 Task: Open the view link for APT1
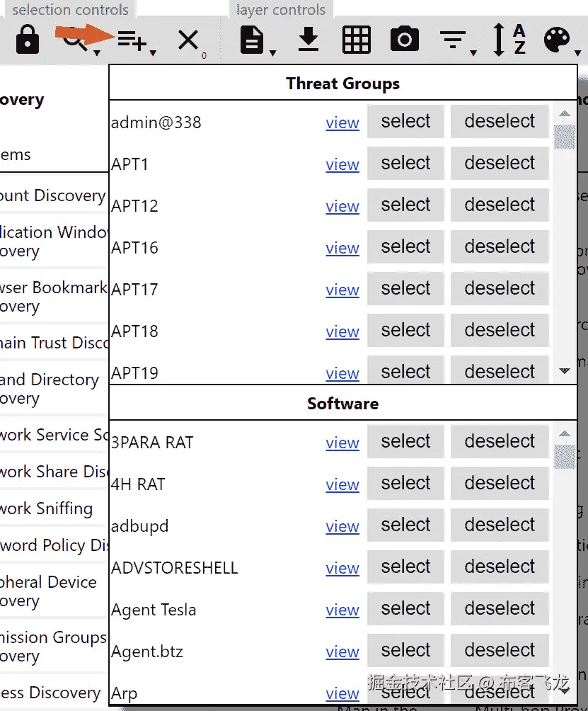click(342, 164)
